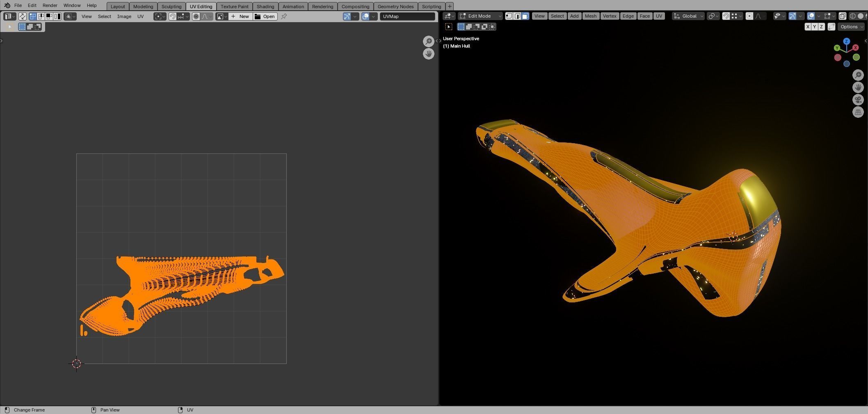Open the File menu
This screenshot has height=414, width=868.
(x=18, y=5)
